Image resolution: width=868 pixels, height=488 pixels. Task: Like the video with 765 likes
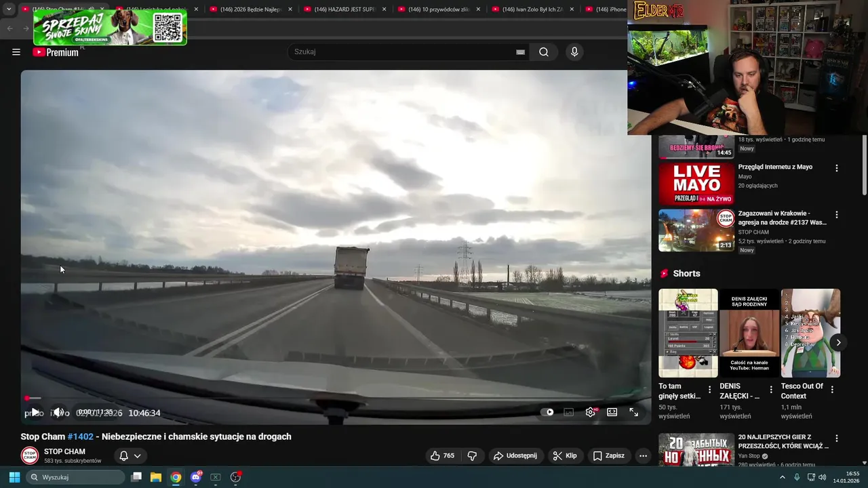pyautogui.click(x=442, y=456)
